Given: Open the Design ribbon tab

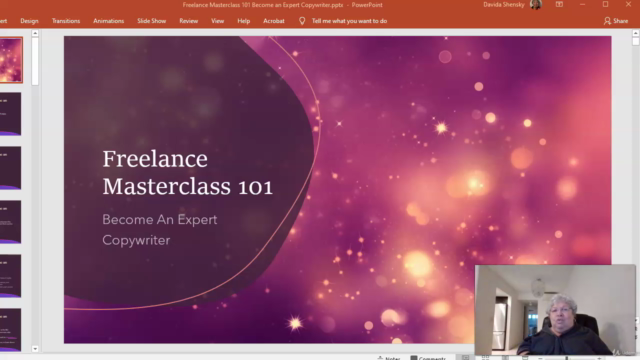Looking at the screenshot, I should pyautogui.click(x=29, y=21).
